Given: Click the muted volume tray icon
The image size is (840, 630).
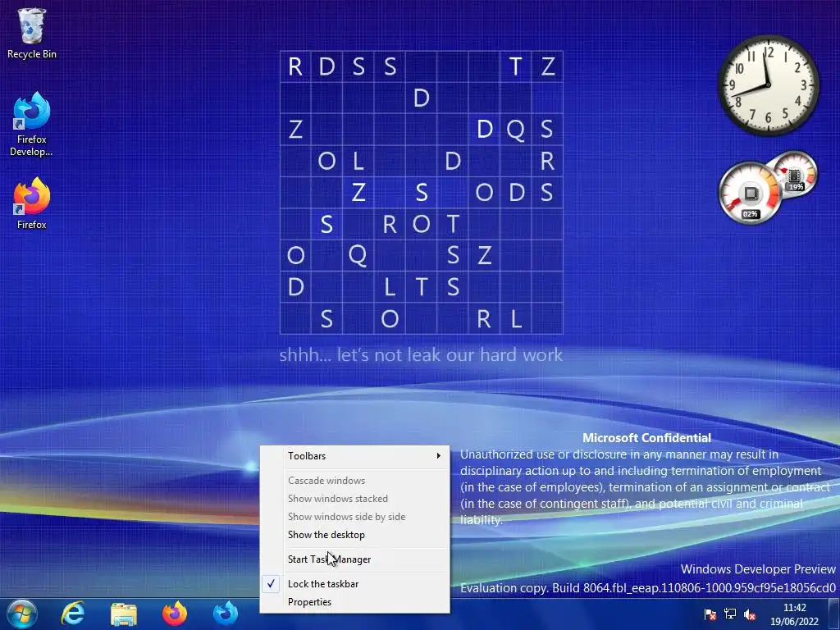Looking at the screenshot, I should (x=750, y=614).
